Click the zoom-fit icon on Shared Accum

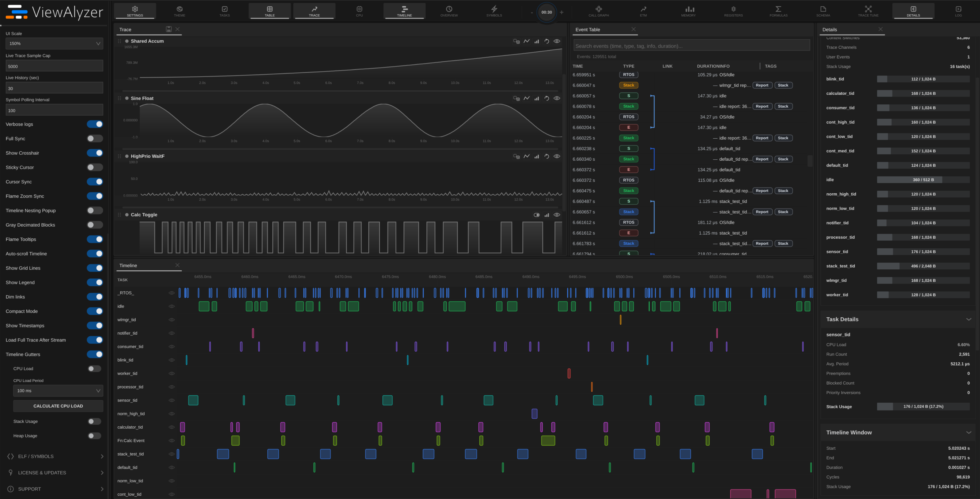pyautogui.click(x=516, y=41)
